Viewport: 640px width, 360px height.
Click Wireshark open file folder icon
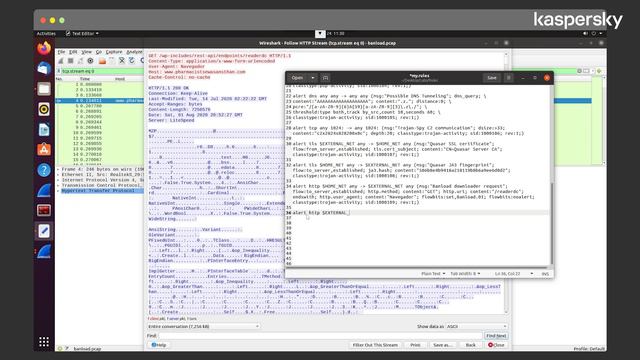[x=102, y=61]
